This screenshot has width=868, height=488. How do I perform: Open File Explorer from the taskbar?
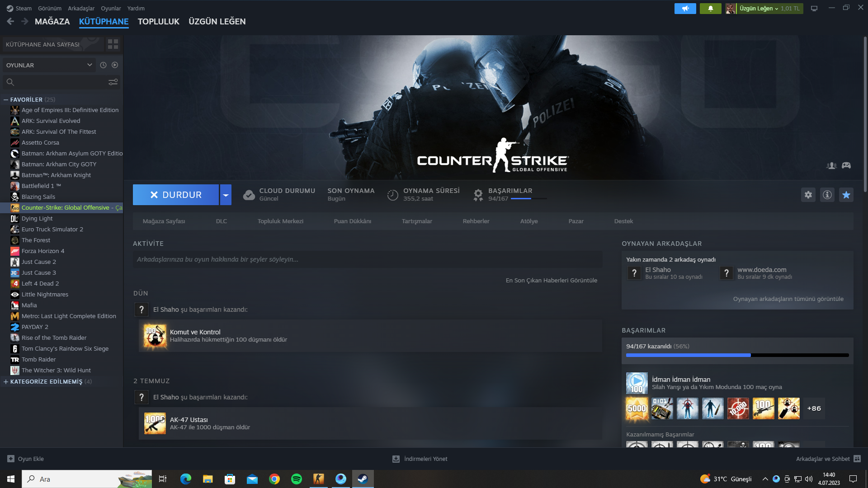pyautogui.click(x=208, y=479)
